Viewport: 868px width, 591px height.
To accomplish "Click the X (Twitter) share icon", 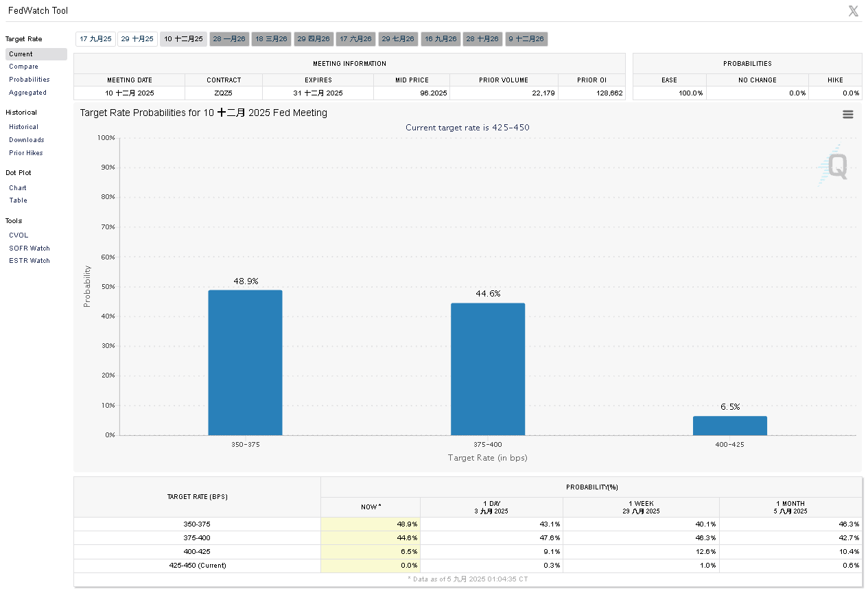I will pos(853,11).
